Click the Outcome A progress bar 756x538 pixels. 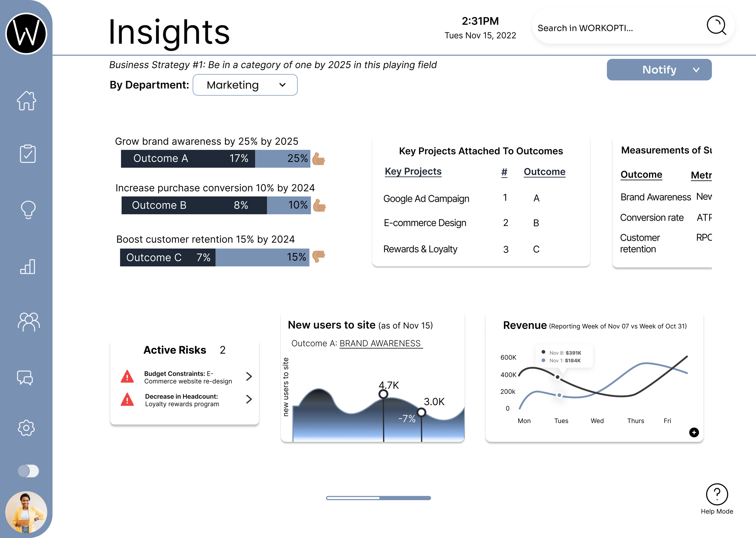[x=215, y=159]
